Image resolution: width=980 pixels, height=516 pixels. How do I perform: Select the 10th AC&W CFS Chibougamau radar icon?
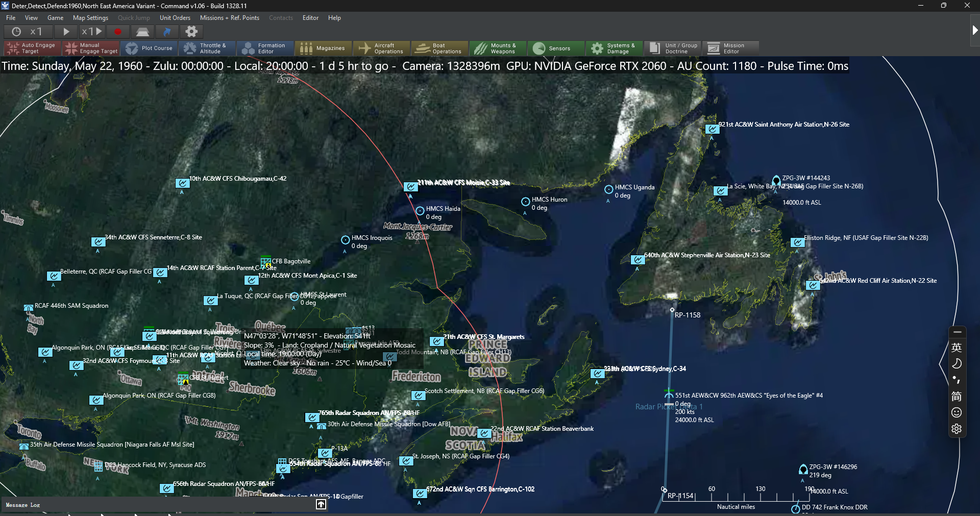pos(182,183)
